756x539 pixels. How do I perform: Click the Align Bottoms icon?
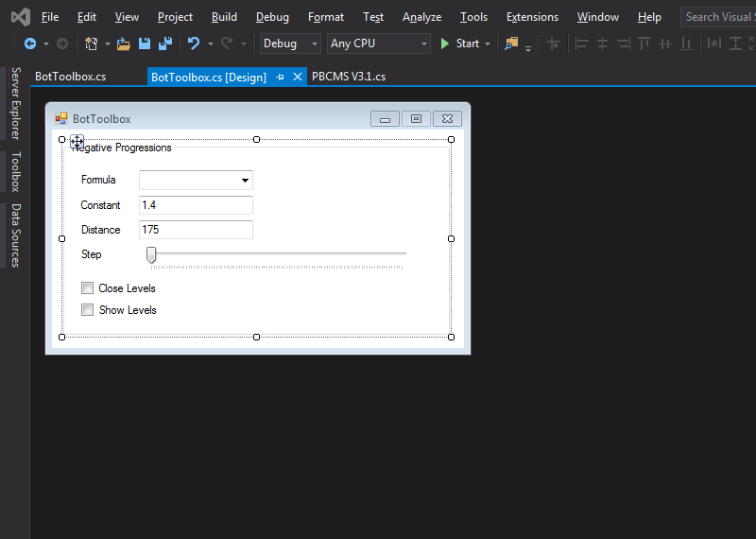pos(686,43)
